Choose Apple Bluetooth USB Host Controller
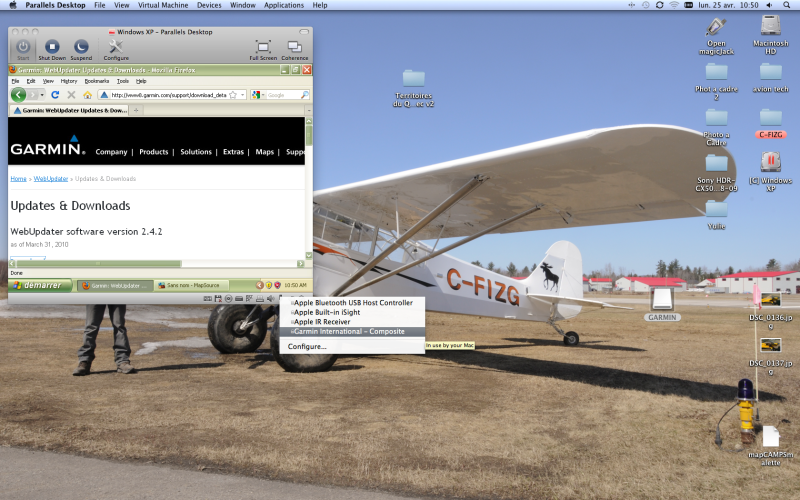Screen dimensions: 800x500 click(x=352, y=303)
